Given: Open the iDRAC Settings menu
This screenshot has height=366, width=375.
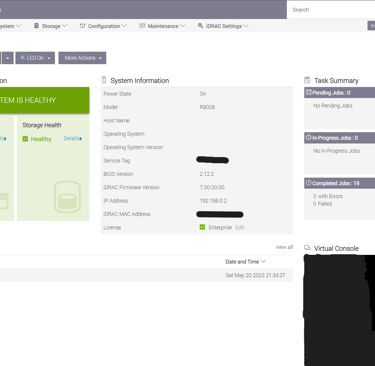Looking at the screenshot, I should tap(223, 26).
